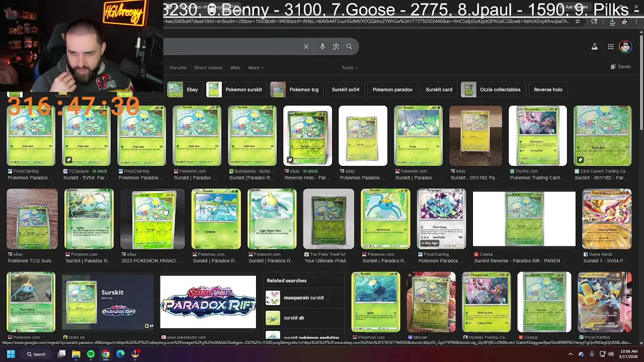The height and width of the screenshot is (362, 644).
Task: Click the search input field
Action: point(231,47)
